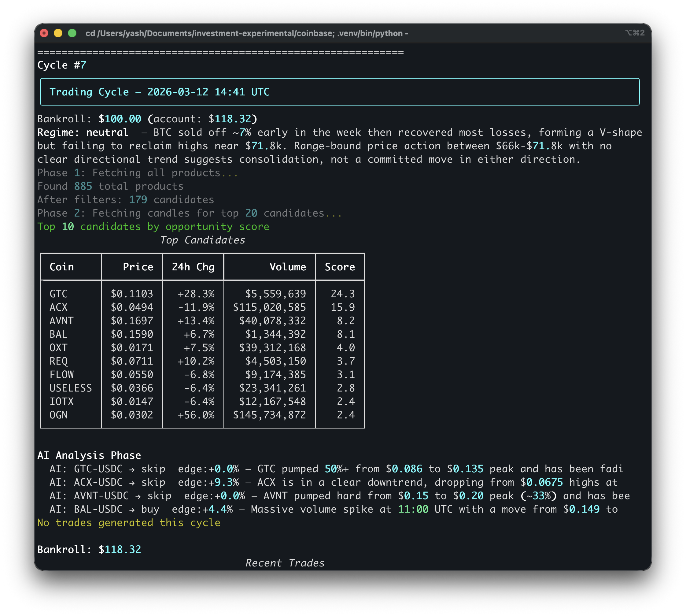Click the 'AI: AVNT-USDC → skip' line
686x616 pixels.
coord(339,496)
